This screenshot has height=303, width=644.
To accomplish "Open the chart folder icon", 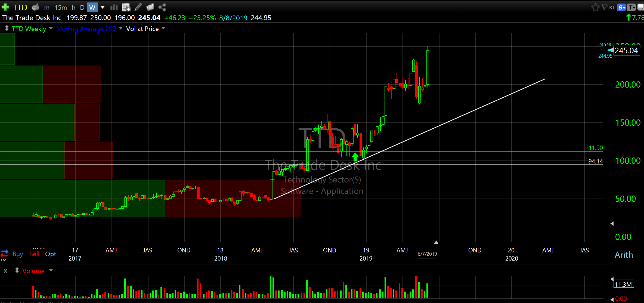I will (x=150, y=7).
